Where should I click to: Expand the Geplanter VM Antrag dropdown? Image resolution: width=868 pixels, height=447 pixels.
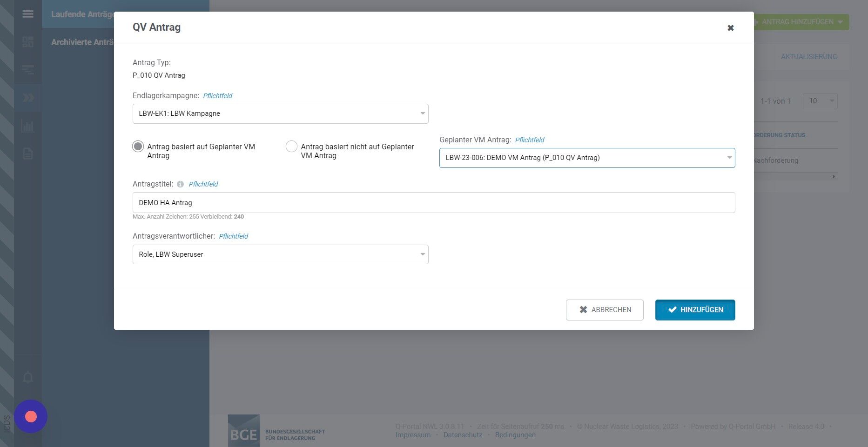click(587, 158)
